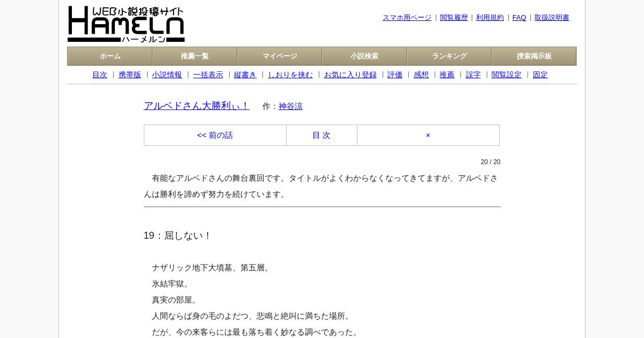Open 評価 rating link
Viewport: 644px width, 338px height.
395,75
